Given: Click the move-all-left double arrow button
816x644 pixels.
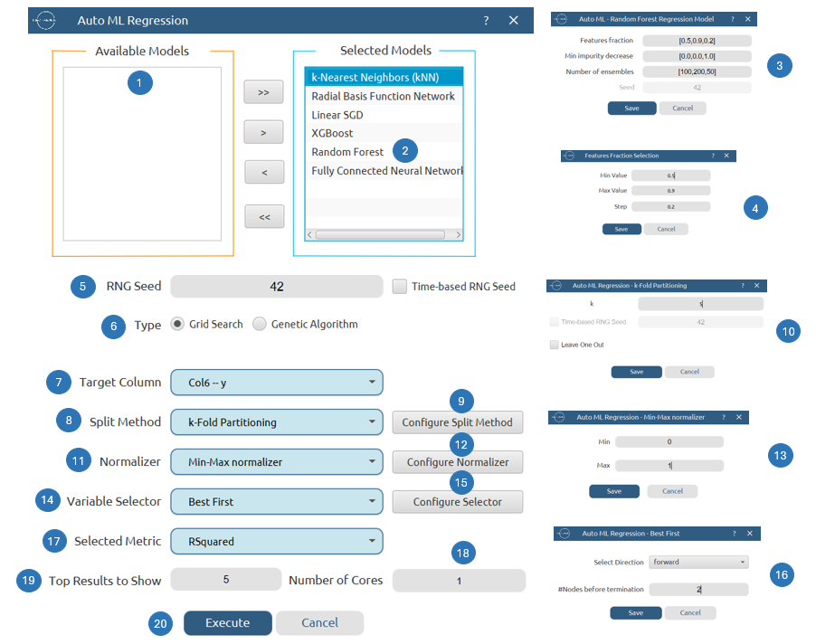Looking at the screenshot, I should tap(262, 216).
